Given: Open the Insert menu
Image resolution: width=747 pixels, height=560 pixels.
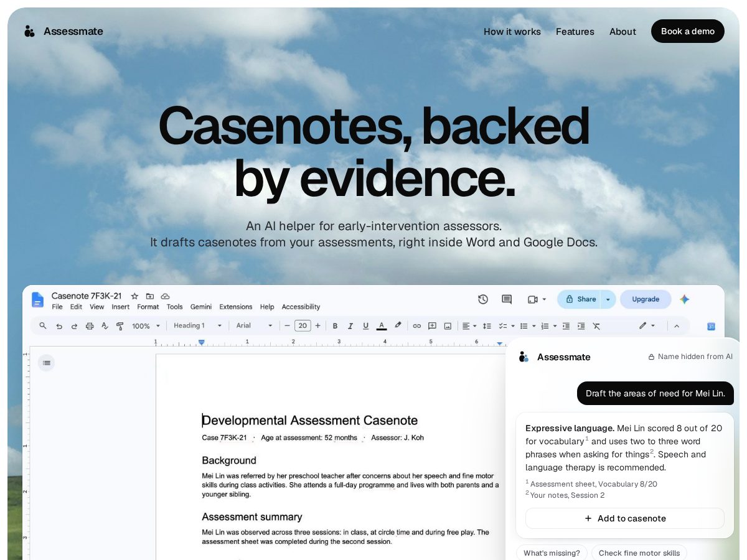Looking at the screenshot, I should 121,307.
